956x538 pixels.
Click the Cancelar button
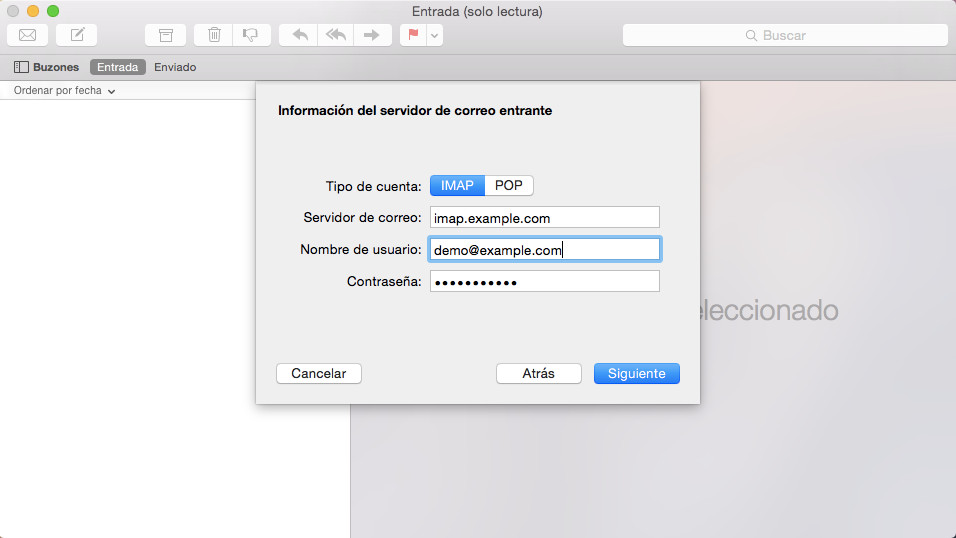[319, 373]
